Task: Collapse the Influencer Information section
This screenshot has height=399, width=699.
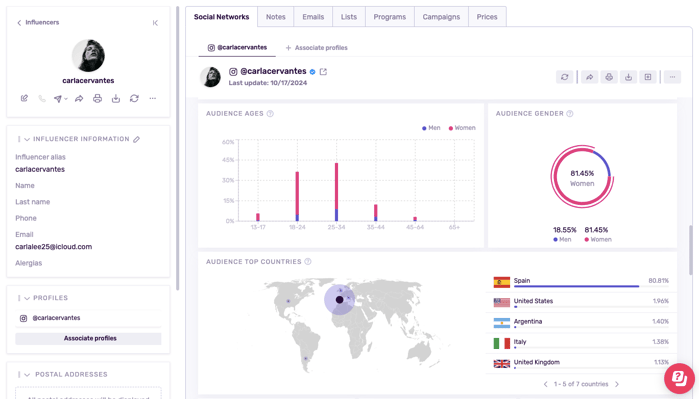Action: tap(27, 140)
